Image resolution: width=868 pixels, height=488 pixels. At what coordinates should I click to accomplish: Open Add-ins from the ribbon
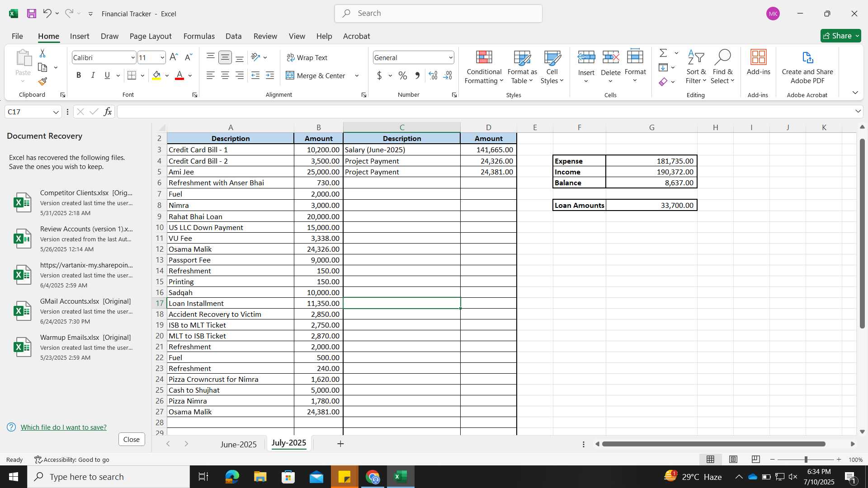coord(758,62)
